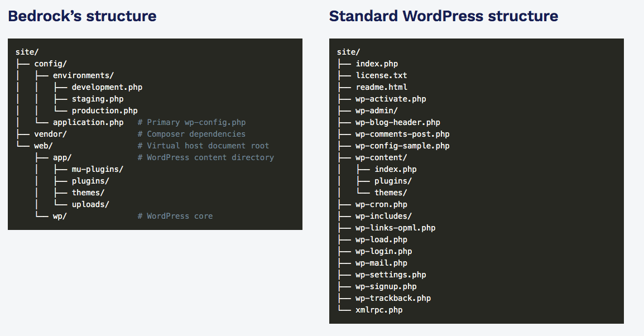Select wp-admin/ folder in standard structure
Image resolution: width=644 pixels, height=336 pixels.
(x=377, y=111)
